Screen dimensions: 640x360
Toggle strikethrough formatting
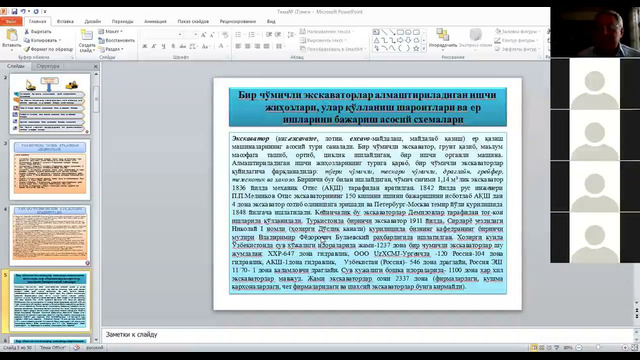[x=182, y=47]
